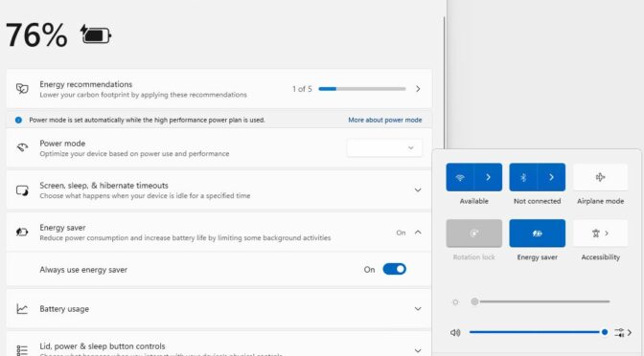This screenshot has width=644, height=356.
Task: Click the '1 of 5' recommendations count
Action: 302,89
